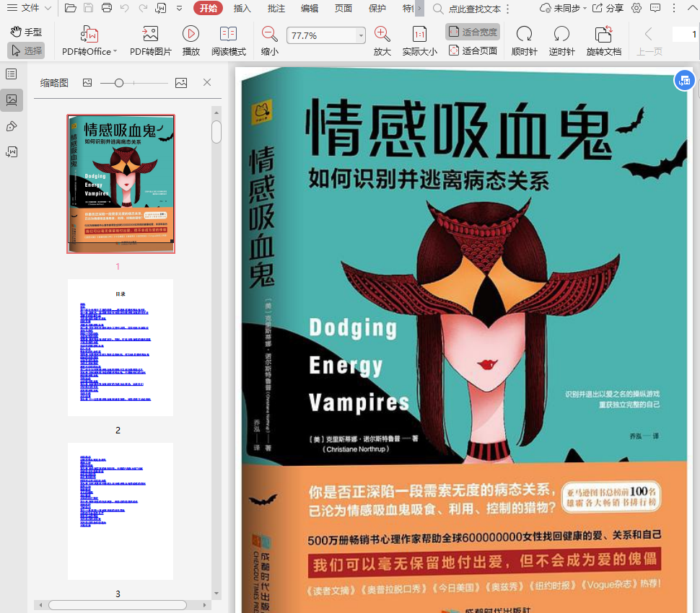Start slideshow with 播放 icon
The image size is (700, 613).
tap(191, 34)
